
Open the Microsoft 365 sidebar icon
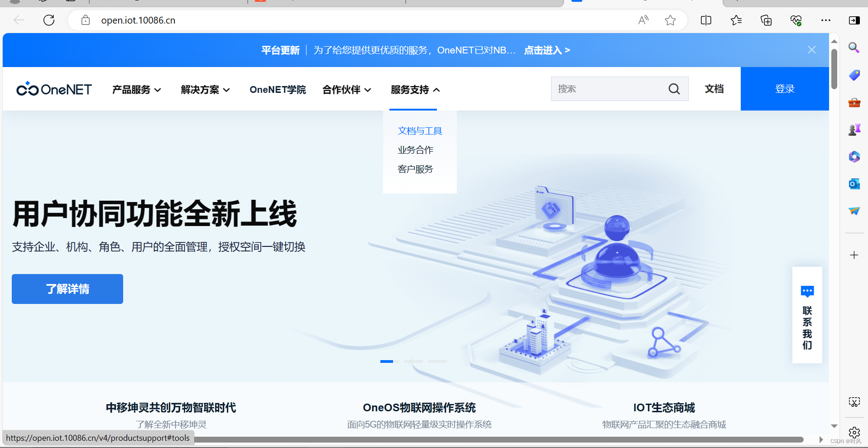pyautogui.click(x=854, y=157)
